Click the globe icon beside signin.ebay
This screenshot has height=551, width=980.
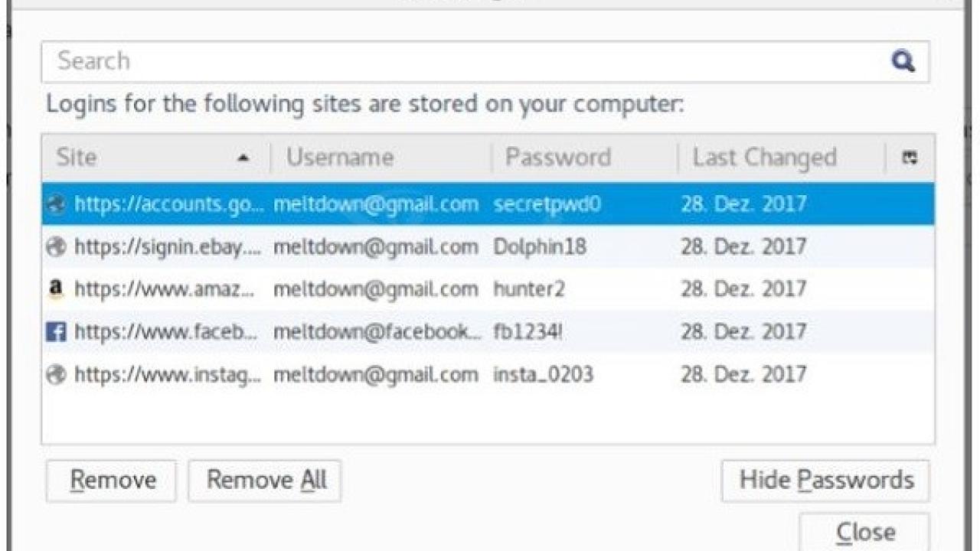pyautogui.click(x=56, y=246)
